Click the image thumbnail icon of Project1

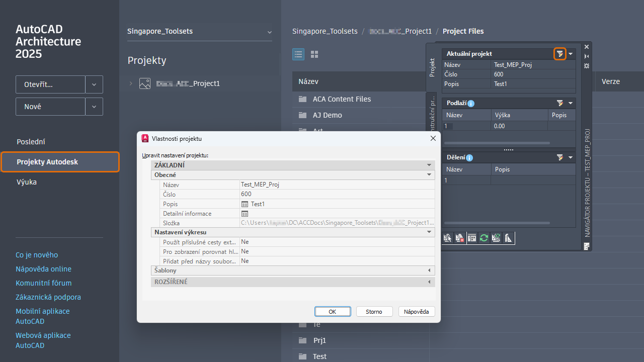(x=145, y=83)
